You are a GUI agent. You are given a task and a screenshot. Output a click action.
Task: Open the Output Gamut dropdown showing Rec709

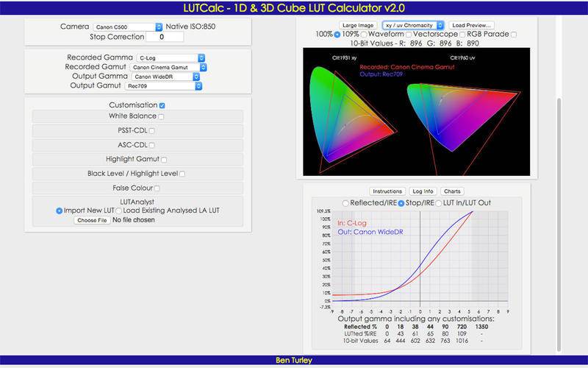pos(163,86)
